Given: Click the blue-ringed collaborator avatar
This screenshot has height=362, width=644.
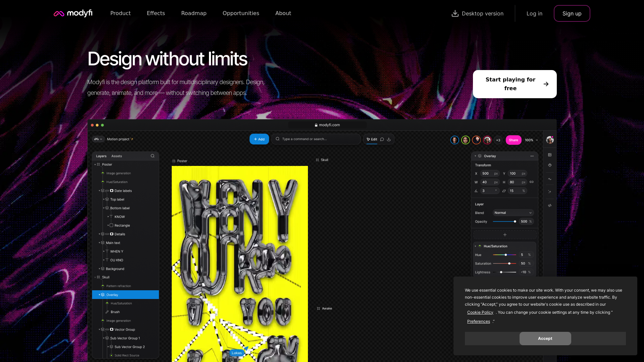Looking at the screenshot, I should pyautogui.click(x=454, y=140).
